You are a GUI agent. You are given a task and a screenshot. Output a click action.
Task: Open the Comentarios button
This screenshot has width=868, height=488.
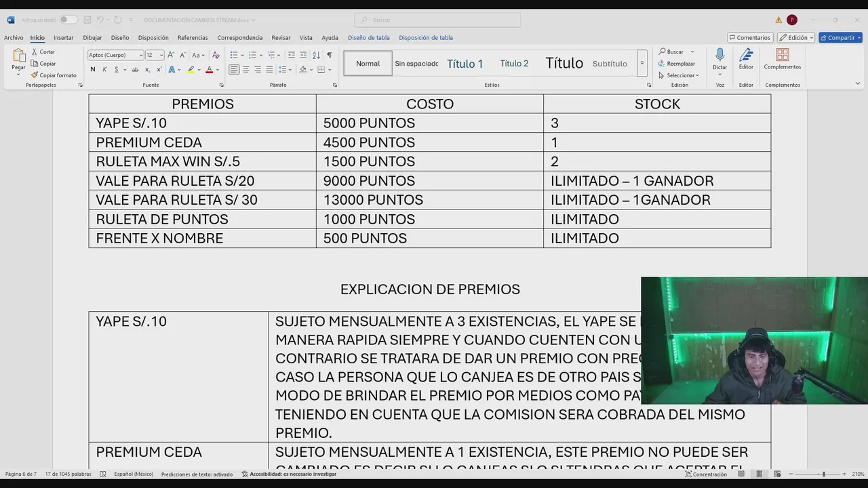[x=751, y=37]
